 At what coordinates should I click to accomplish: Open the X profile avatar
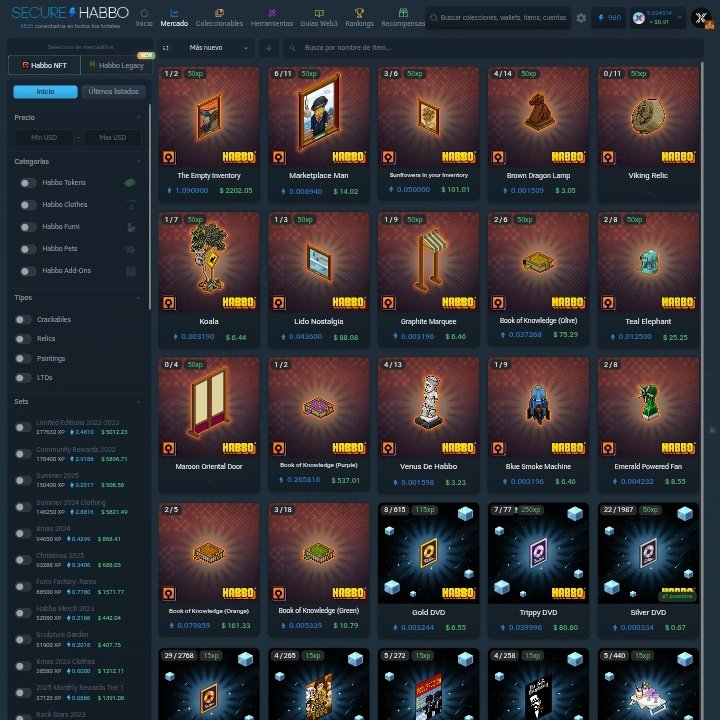tap(701, 18)
